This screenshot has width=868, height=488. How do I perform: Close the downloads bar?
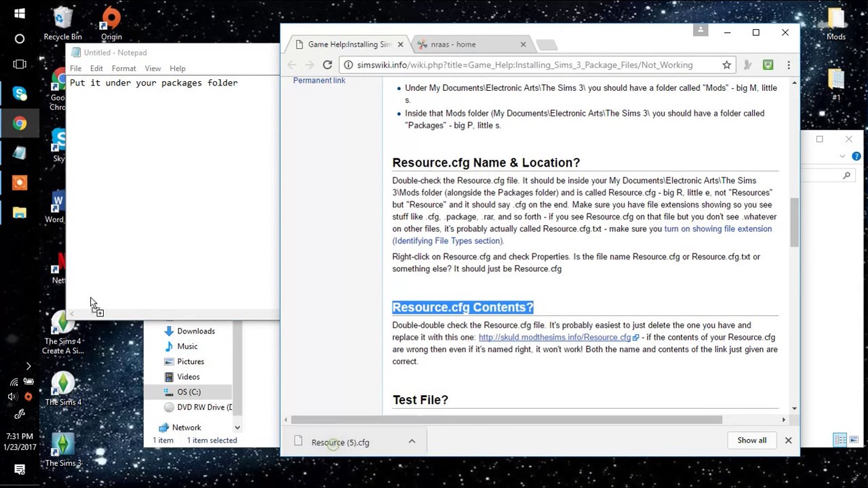pos(788,441)
